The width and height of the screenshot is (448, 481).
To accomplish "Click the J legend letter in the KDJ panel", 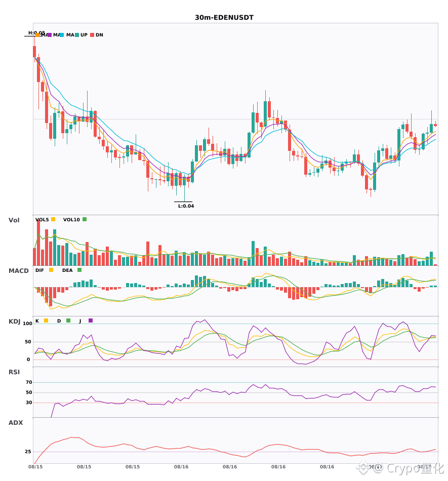I will 80,321.
